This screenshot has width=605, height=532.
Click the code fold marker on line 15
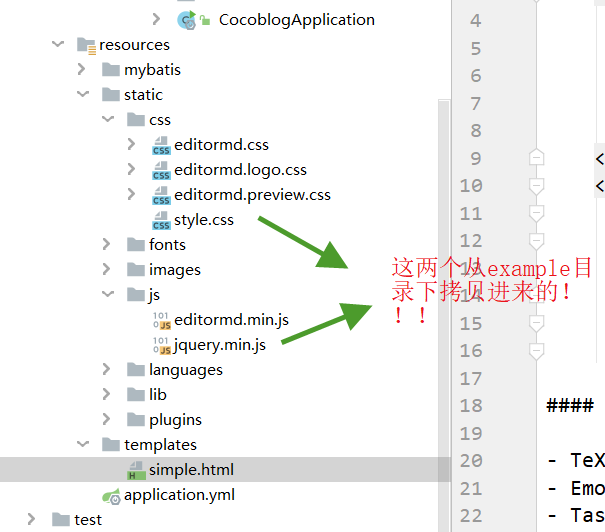536,324
